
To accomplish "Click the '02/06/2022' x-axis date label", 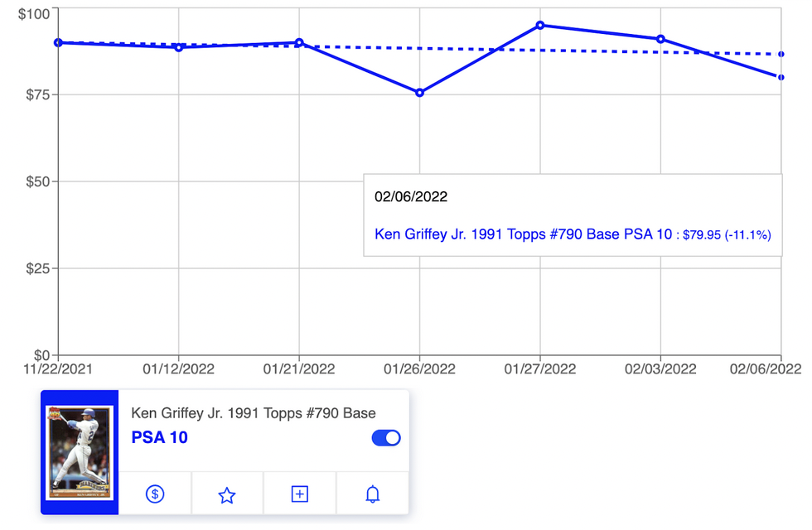I will pyautogui.click(x=766, y=369).
